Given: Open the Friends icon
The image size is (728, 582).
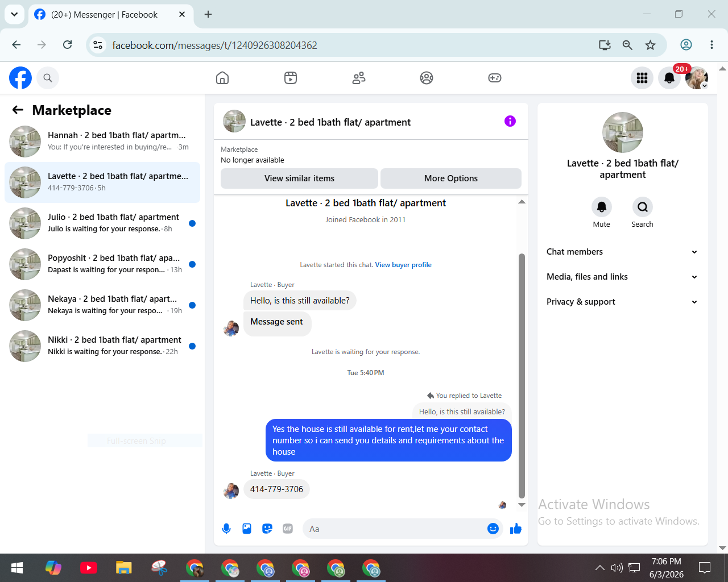Looking at the screenshot, I should [x=359, y=78].
